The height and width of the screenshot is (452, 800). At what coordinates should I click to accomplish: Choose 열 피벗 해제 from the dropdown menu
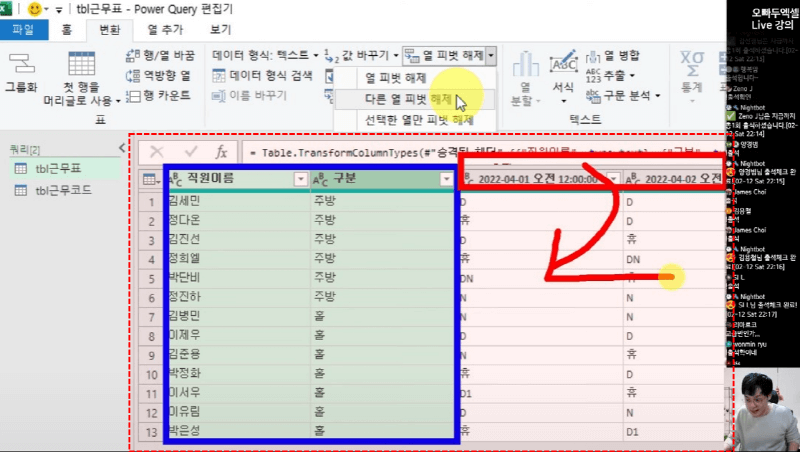(395, 78)
